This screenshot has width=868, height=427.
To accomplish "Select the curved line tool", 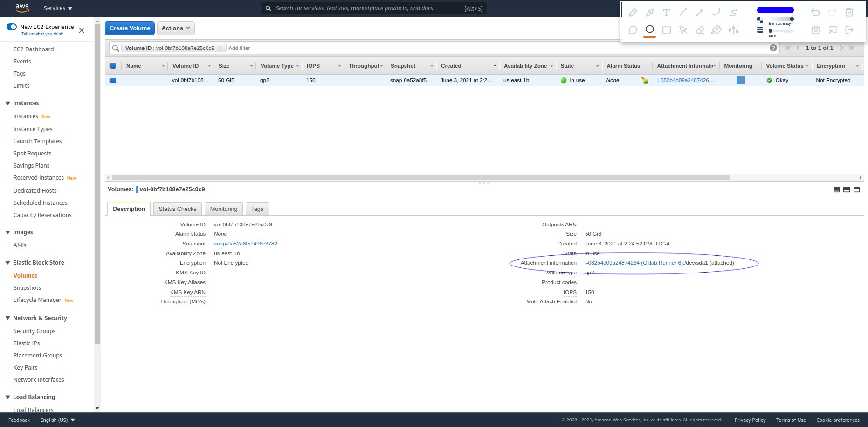I will click(716, 13).
